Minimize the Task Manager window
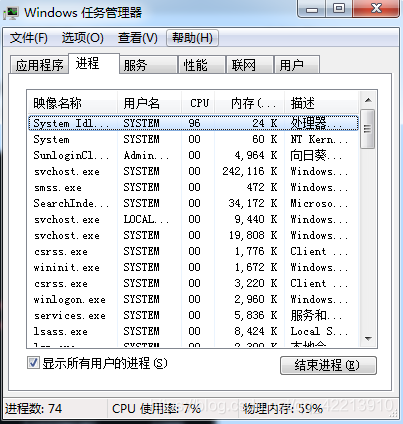The width and height of the screenshot is (403, 424). click(311, 9)
